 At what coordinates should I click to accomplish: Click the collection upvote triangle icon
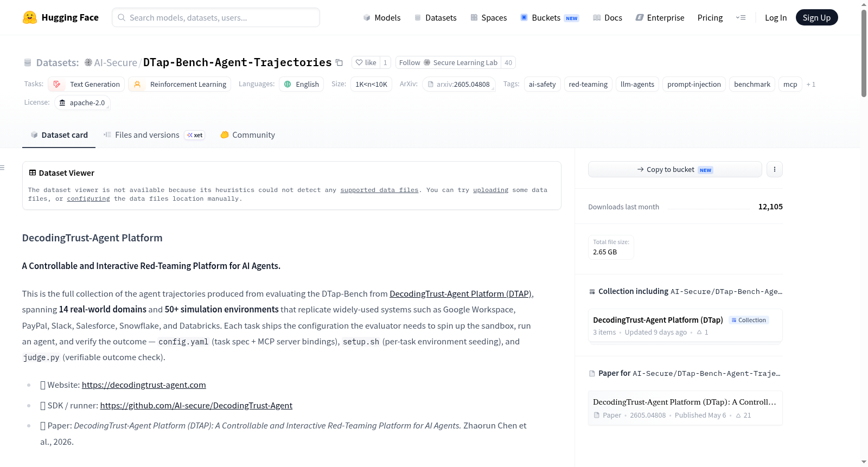(x=699, y=332)
